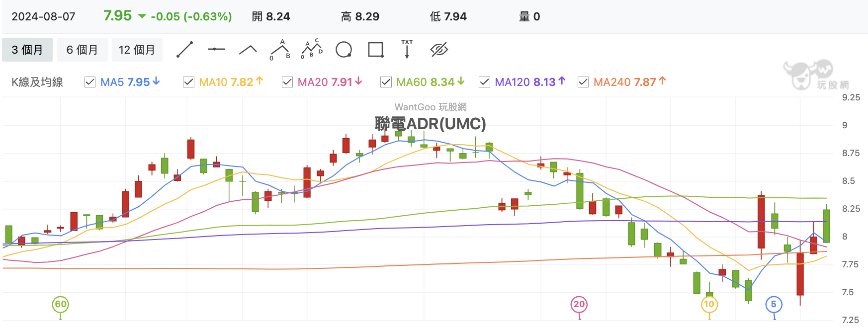Click the blue 5 marker on the time axis

774,305
